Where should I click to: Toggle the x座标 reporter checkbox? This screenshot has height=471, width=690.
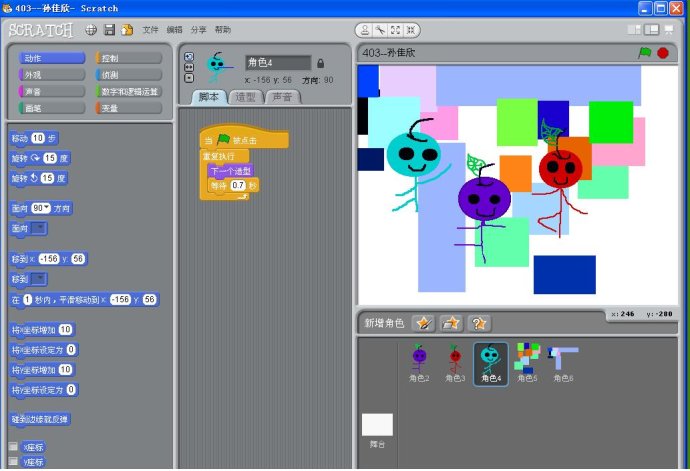coord(14,447)
